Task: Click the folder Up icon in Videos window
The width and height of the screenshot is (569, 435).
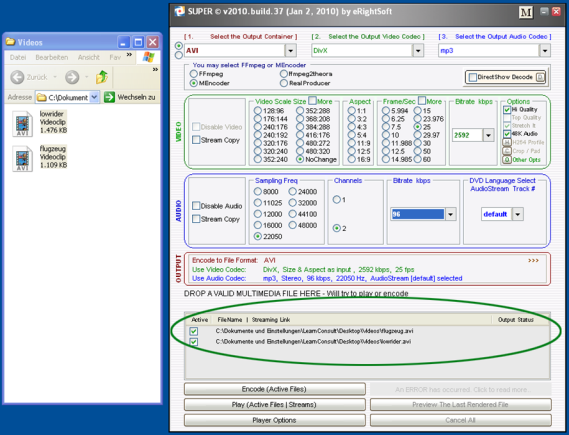Action: click(102, 77)
